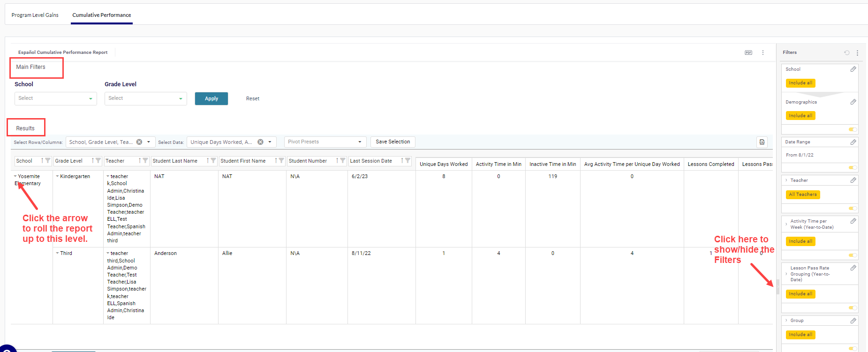Disable the Demographics filter toggle
The width and height of the screenshot is (868, 352).
(x=853, y=129)
